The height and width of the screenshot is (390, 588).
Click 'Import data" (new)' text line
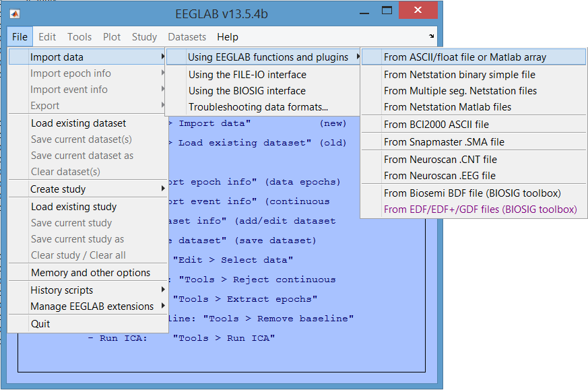[263, 123]
